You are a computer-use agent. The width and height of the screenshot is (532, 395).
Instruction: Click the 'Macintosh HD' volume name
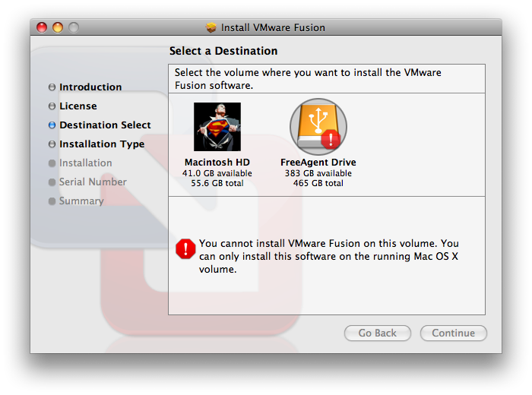pos(217,163)
